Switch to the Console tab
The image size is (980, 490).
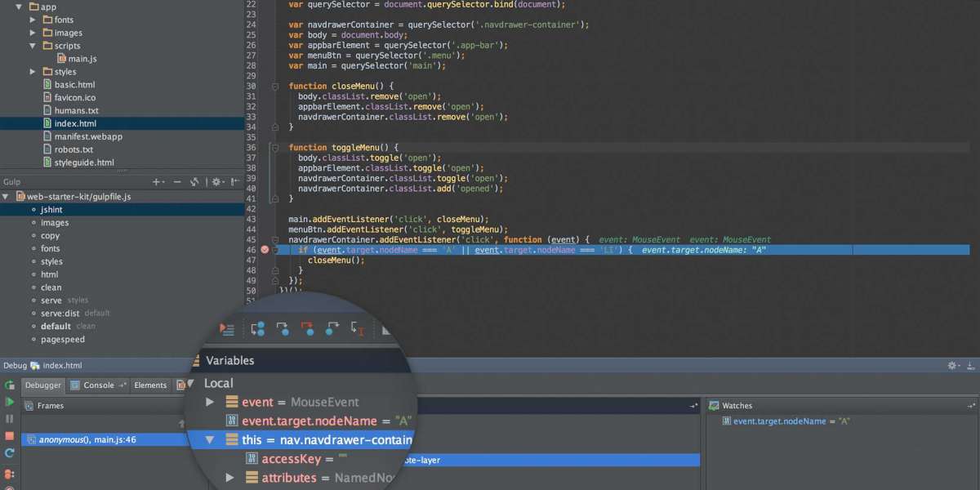click(x=98, y=385)
